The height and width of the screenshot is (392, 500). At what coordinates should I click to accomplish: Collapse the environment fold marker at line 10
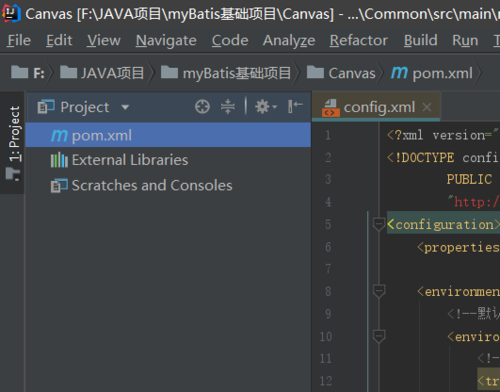[x=379, y=336]
